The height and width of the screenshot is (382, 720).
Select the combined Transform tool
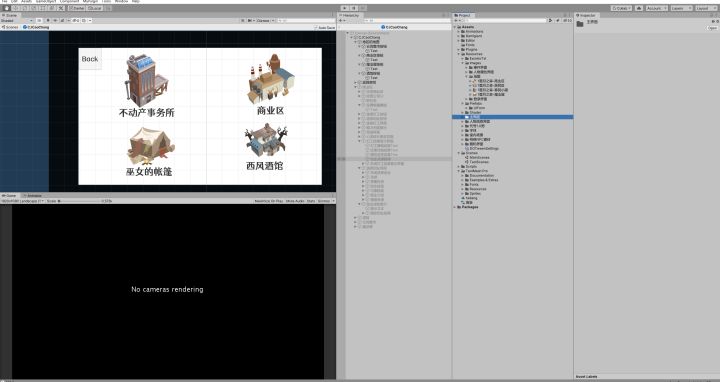pyautogui.click(x=51, y=8)
